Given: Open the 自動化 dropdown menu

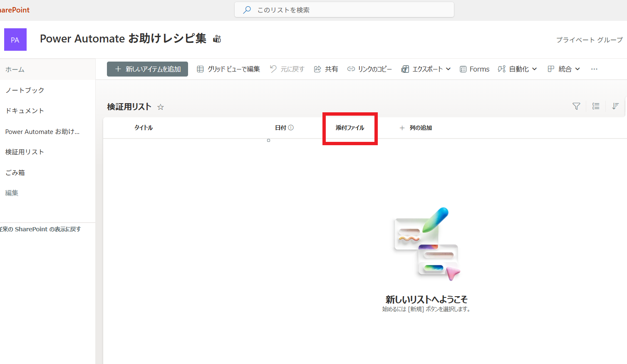Looking at the screenshot, I should pyautogui.click(x=517, y=69).
